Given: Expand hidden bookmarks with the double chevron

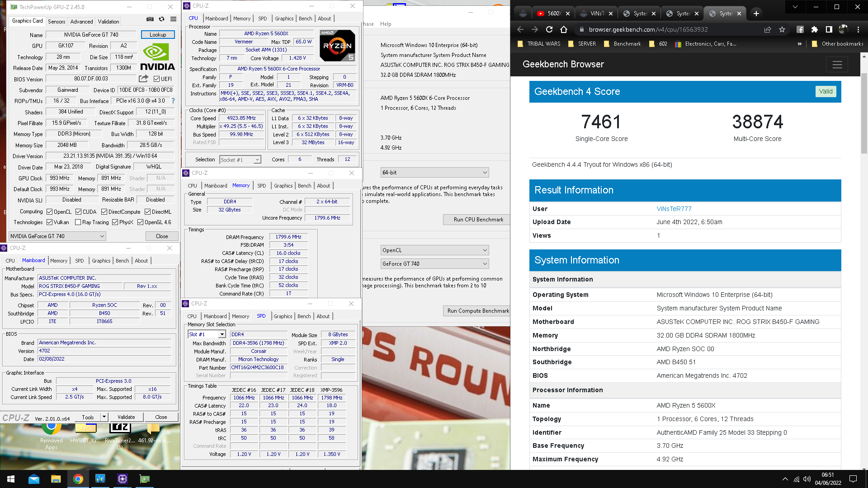Looking at the screenshot, I should coord(799,44).
